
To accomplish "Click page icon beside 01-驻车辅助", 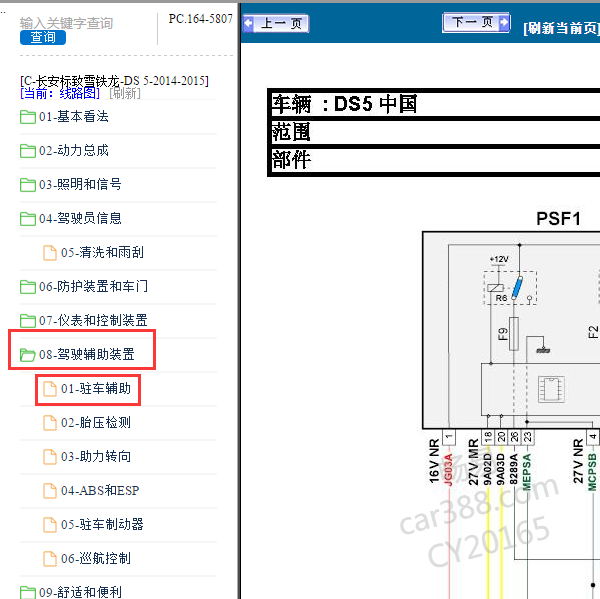I will [50, 389].
